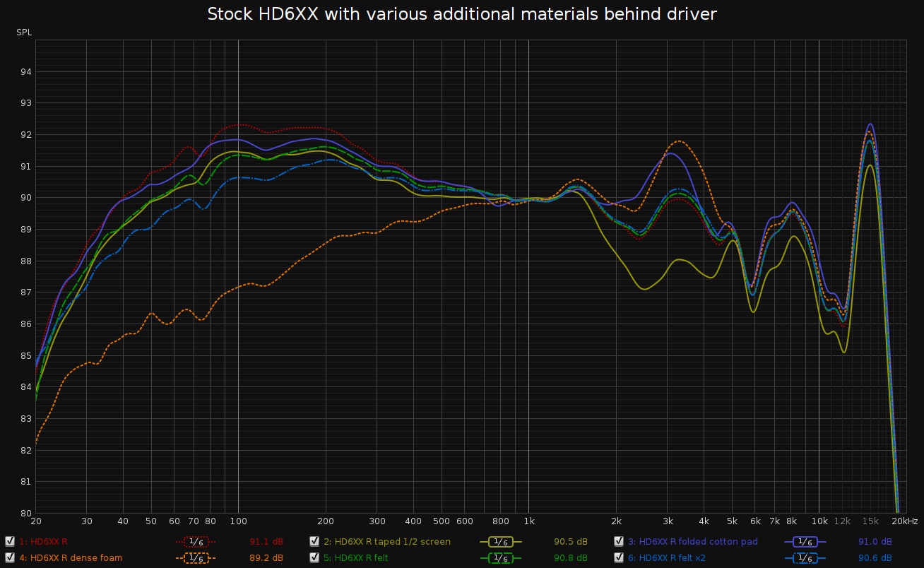Click purple 1/6 line sample for folded cotton pad
Viewport: 924px width, 568px height.
[805, 542]
